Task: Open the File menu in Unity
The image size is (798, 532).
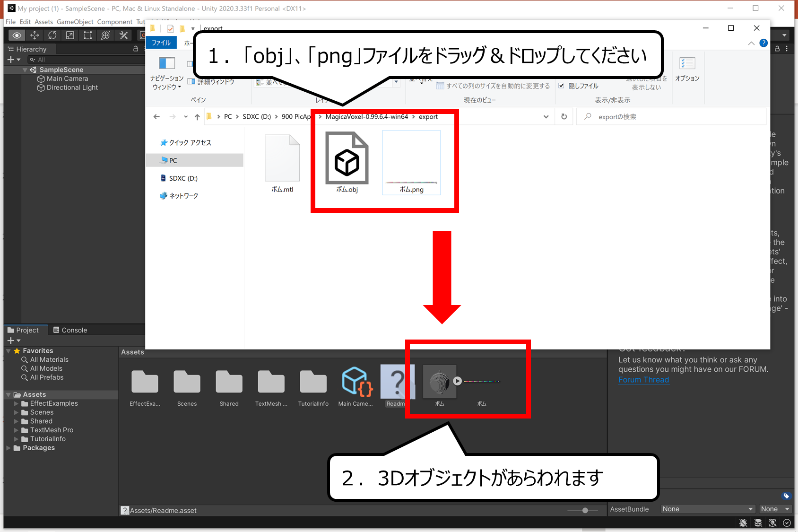Action: coord(10,22)
